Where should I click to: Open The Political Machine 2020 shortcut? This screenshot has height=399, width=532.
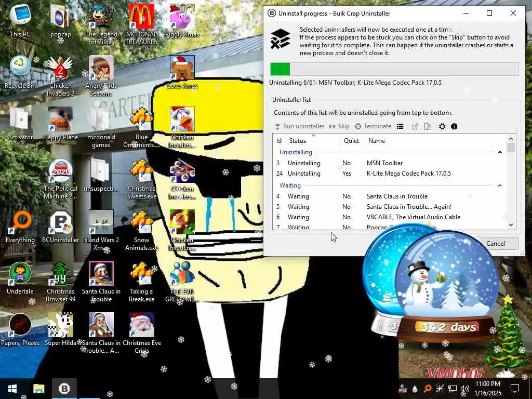(x=60, y=179)
